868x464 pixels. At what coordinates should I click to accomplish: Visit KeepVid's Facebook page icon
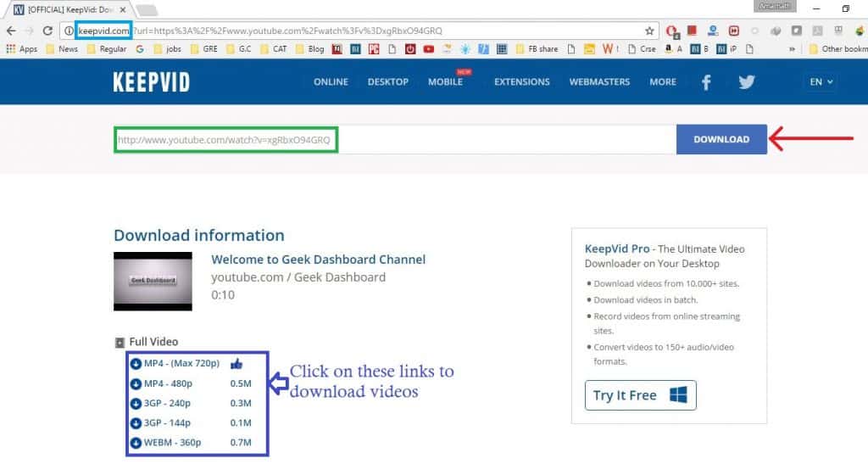(x=706, y=82)
